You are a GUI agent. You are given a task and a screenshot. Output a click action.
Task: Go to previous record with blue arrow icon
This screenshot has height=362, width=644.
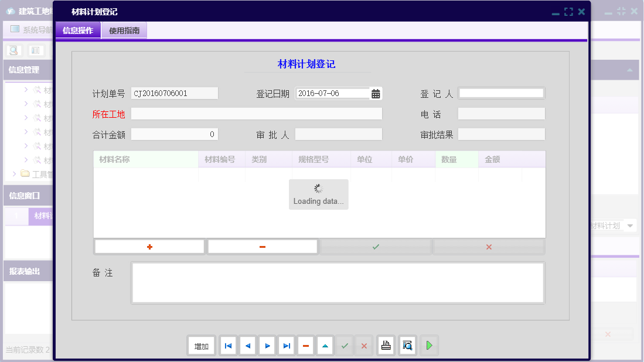click(x=247, y=346)
